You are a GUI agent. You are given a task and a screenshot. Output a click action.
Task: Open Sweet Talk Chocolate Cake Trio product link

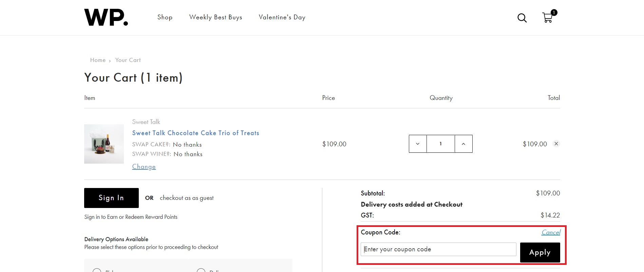195,133
